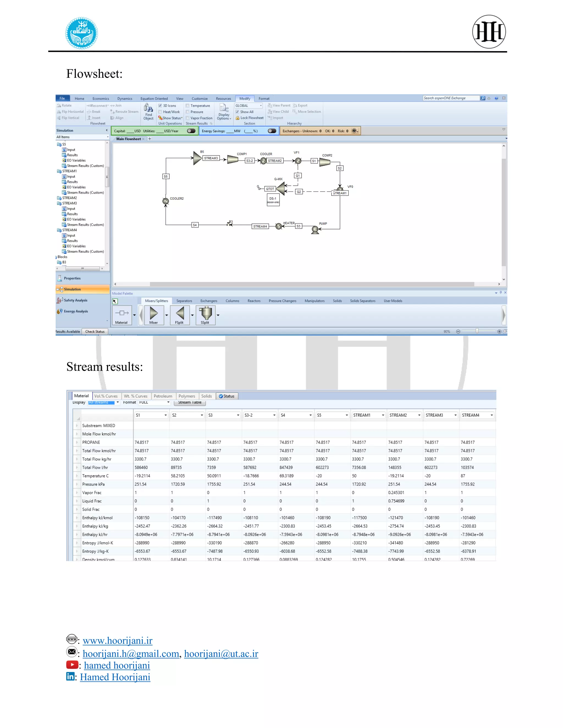Select STREAM2 in the simulation tree

tap(69, 198)
